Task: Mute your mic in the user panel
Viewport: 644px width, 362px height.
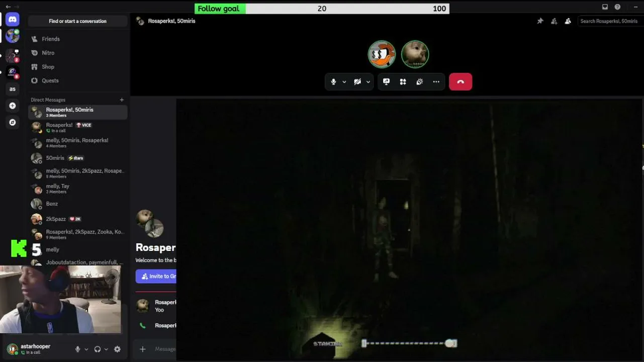Action: click(77, 349)
